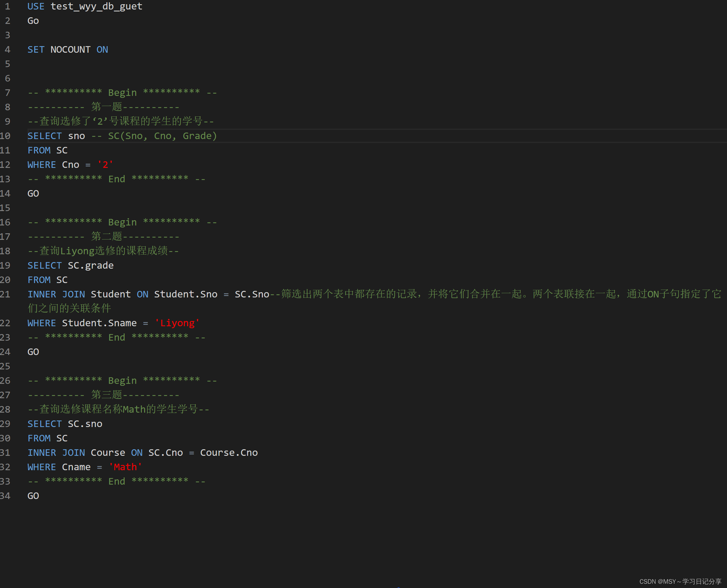Click the 第二题 comment line
Screen dimensions: 727x588
(x=104, y=237)
